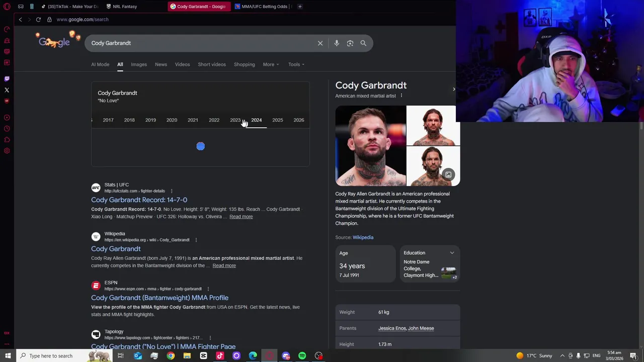Image resolution: width=644 pixels, height=362 pixels.
Task: Select the News search tab
Action: 161,64
